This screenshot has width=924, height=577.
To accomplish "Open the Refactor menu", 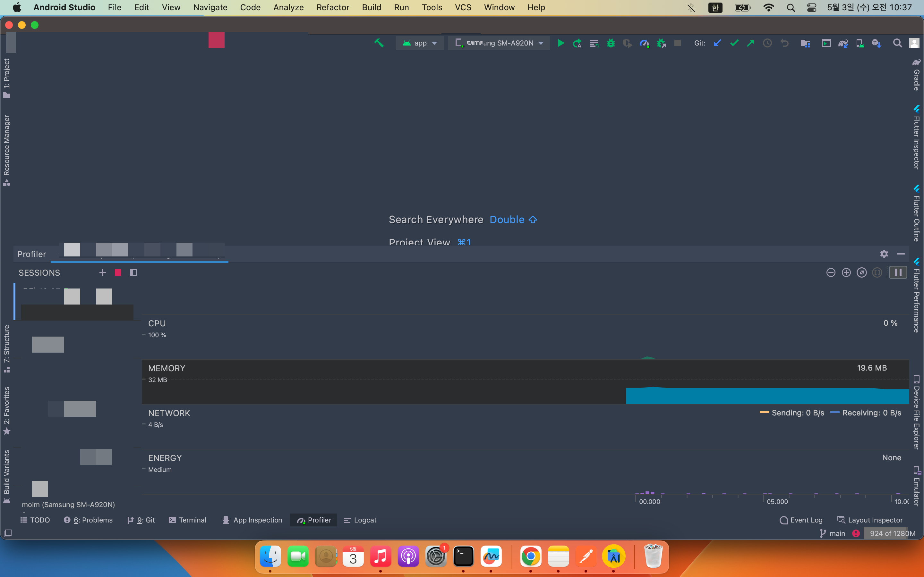I will 333,7.
